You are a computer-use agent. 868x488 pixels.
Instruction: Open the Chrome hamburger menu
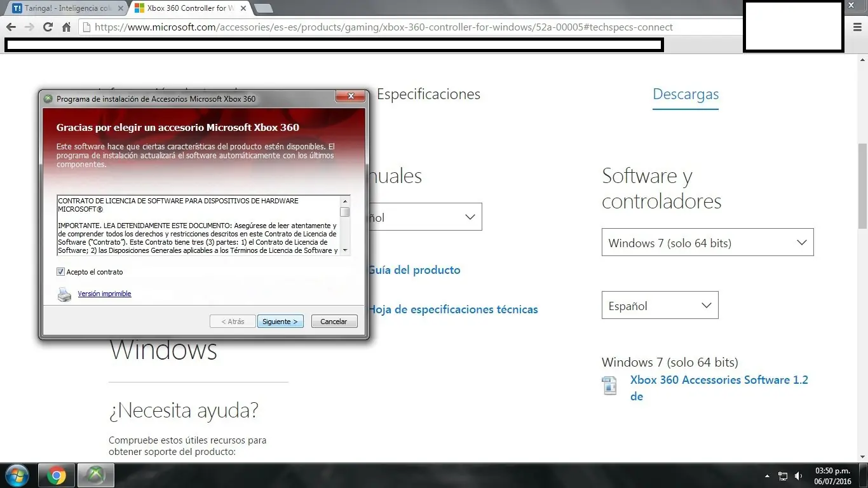tap(857, 27)
